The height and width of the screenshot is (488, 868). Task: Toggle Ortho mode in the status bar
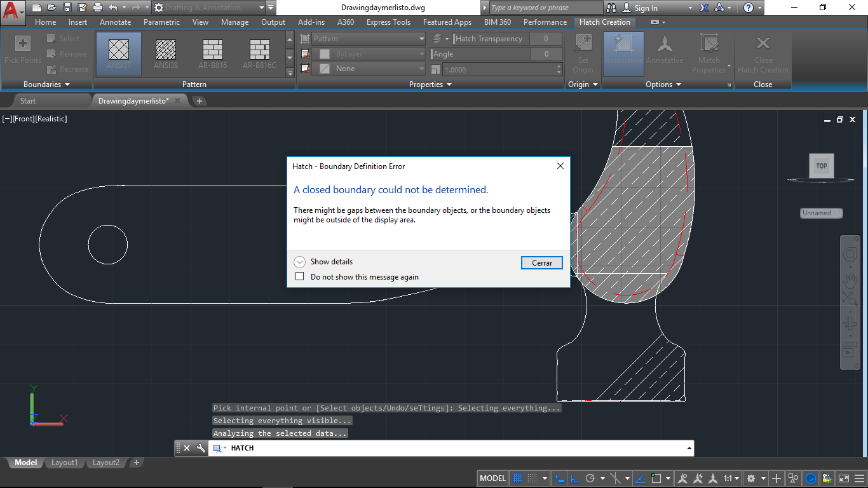tap(574, 478)
